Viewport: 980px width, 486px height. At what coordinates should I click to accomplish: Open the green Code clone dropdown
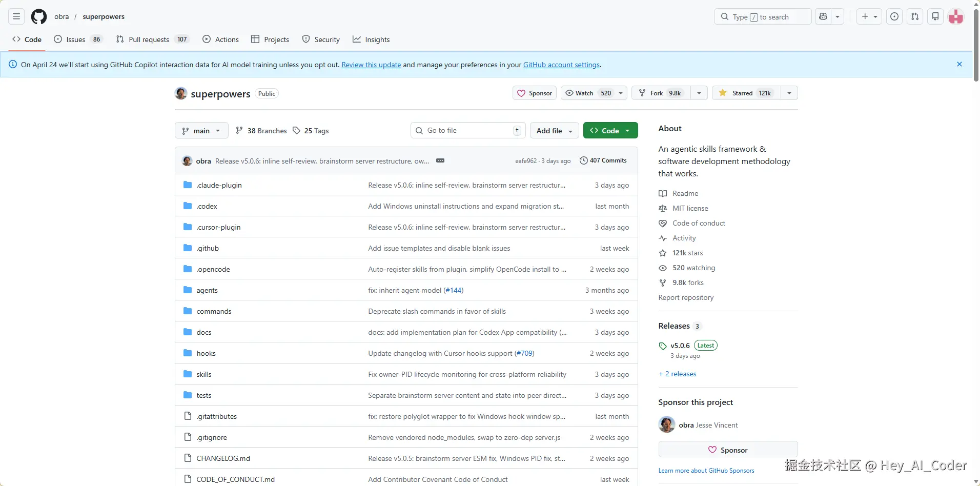[x=610, y=131]
